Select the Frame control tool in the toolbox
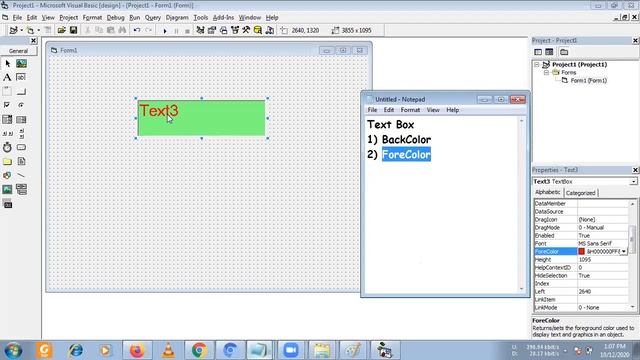This screenshot has width=640, height=360. click(7, 91)
